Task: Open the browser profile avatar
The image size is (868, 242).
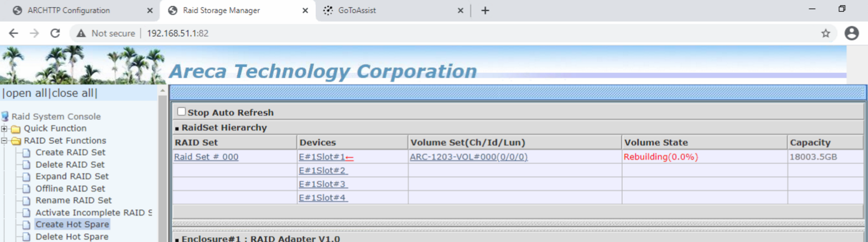Action: pos(852,33)
